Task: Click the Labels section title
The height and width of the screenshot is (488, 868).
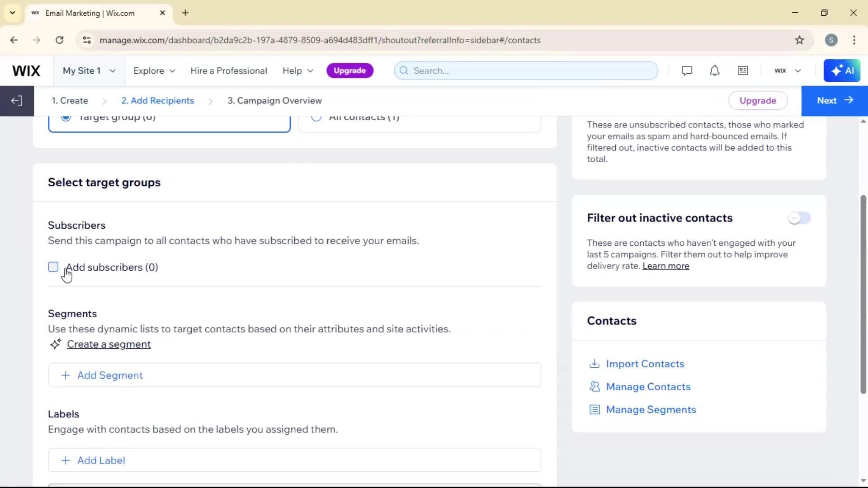Action: (63, 414)
